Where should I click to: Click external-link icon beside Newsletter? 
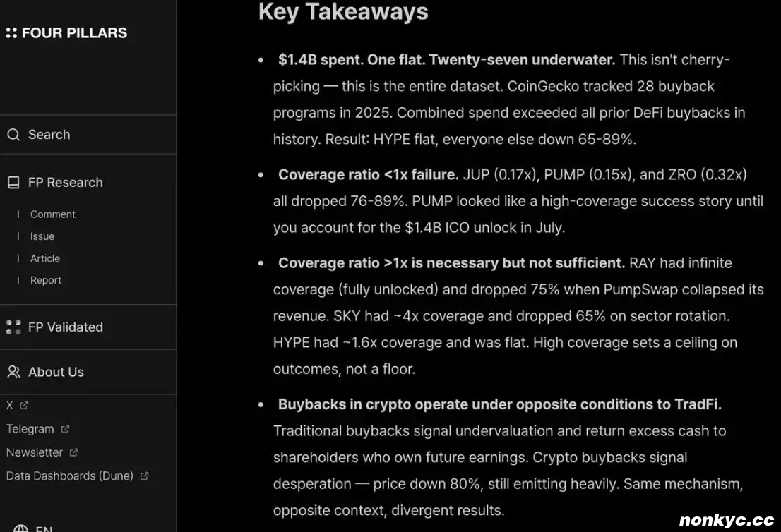pyautogui.click(x=74, y=452)
